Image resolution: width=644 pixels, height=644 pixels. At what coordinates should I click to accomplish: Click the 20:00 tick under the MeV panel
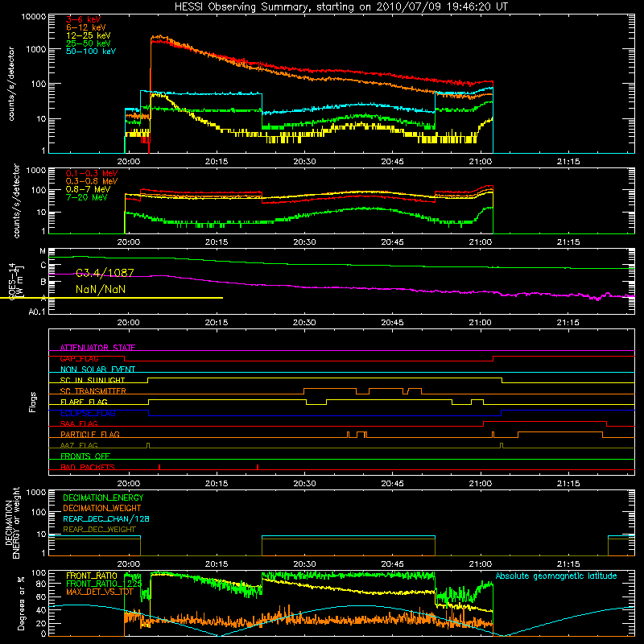pos(129,242)
